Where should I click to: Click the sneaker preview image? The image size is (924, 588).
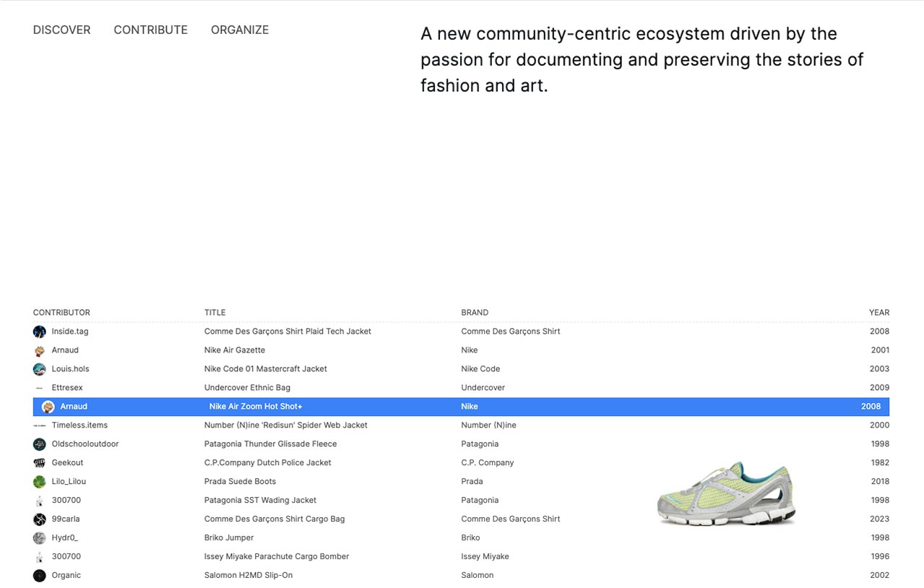[726, 493]
